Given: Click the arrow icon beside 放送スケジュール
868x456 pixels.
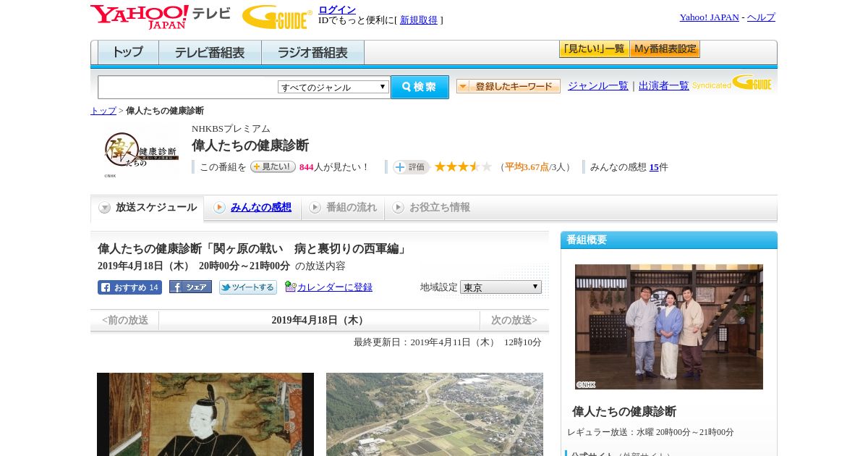Looking at the screenshot, I should (x=105, y=208).
